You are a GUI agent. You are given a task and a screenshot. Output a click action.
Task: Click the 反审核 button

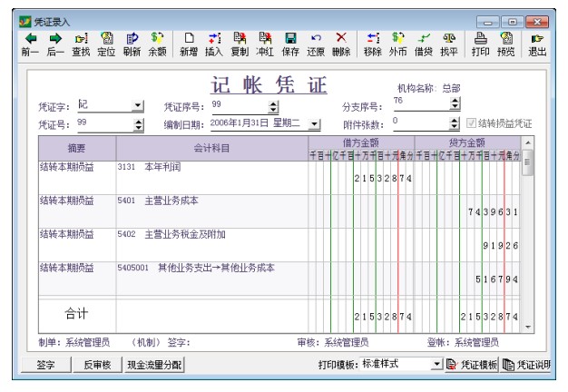[x=97, y=365]
